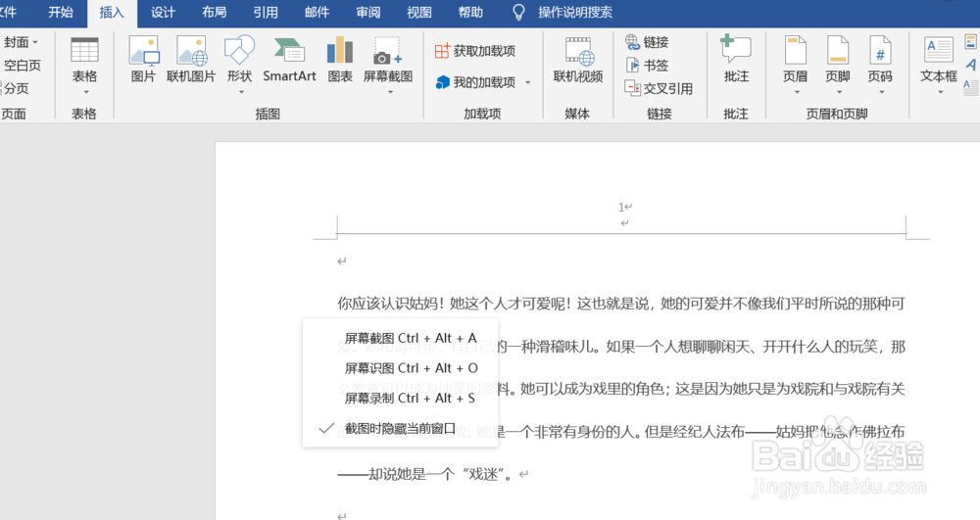Expand the 表格 dropdown arrow
The width and height of the screenshot is (980, 520).
[x=85, y=92]
